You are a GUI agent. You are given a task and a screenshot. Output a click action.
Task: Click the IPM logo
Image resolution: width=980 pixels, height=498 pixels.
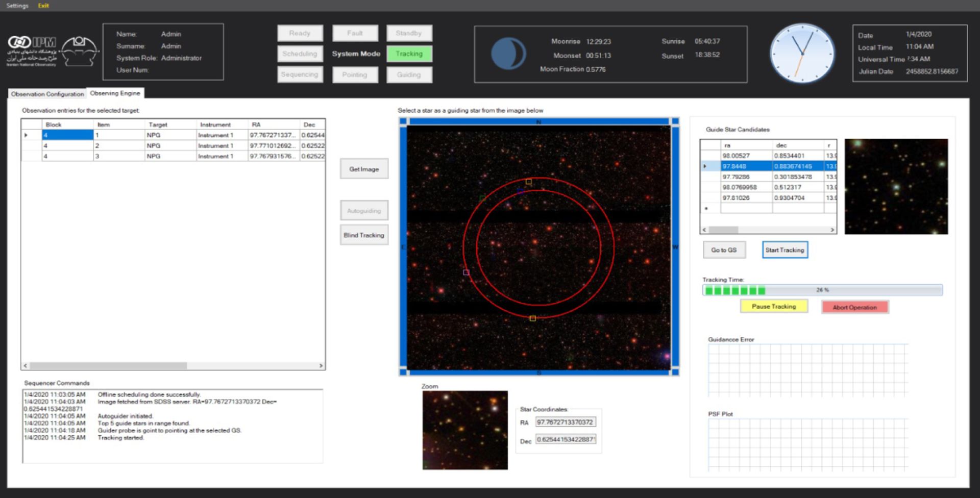pos(32,42)
